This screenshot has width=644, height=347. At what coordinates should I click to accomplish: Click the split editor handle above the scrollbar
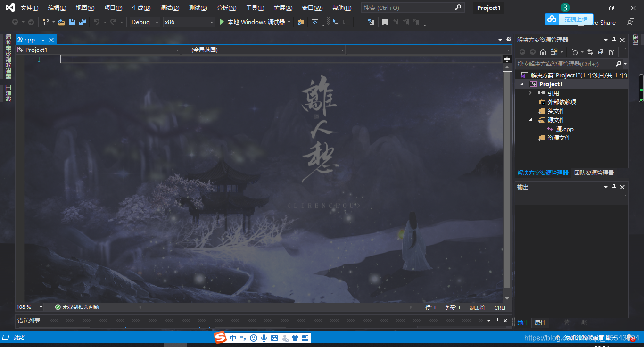coord(507,59)
